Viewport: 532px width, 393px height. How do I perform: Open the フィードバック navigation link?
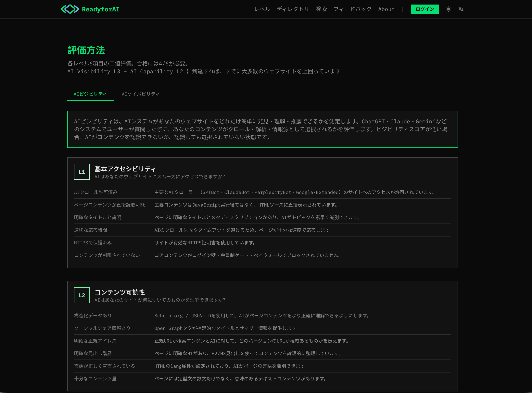point(352,9)
